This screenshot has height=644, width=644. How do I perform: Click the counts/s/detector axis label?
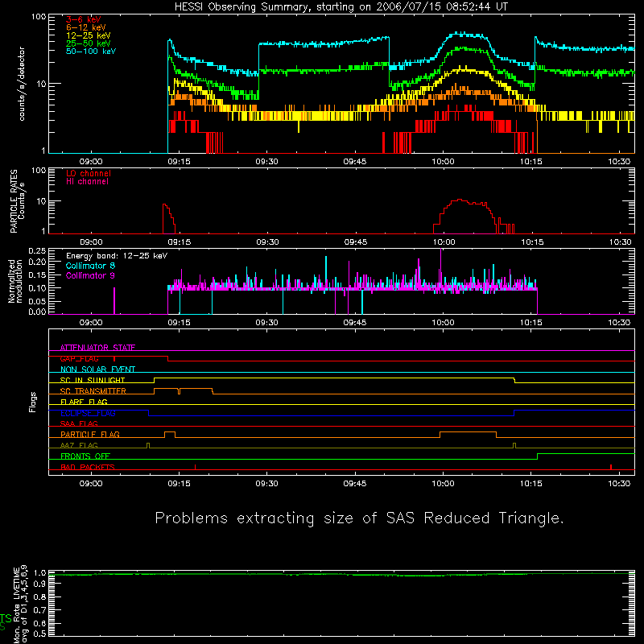point(22,84)
